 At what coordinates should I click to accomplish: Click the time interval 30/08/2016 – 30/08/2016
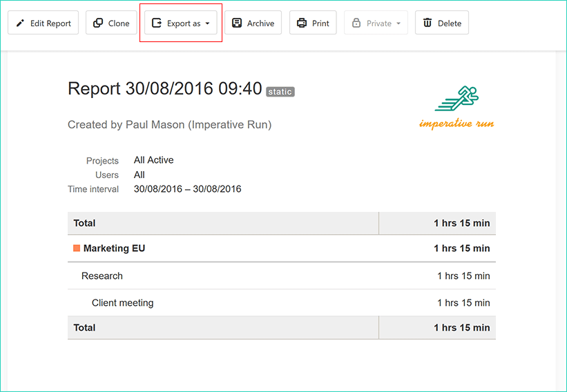click(x=187, y=189)
